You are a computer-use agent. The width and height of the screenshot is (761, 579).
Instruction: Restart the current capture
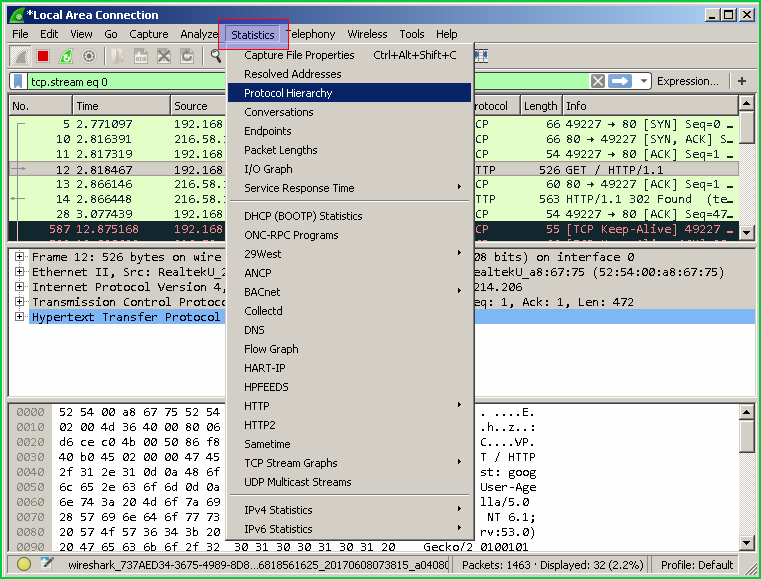pos(66,56)
